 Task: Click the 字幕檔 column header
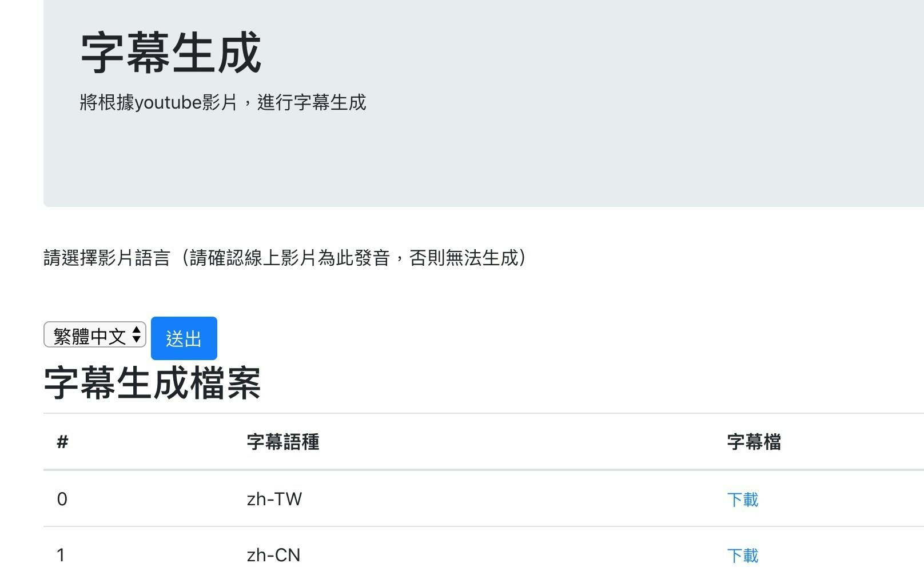[754, 442]
